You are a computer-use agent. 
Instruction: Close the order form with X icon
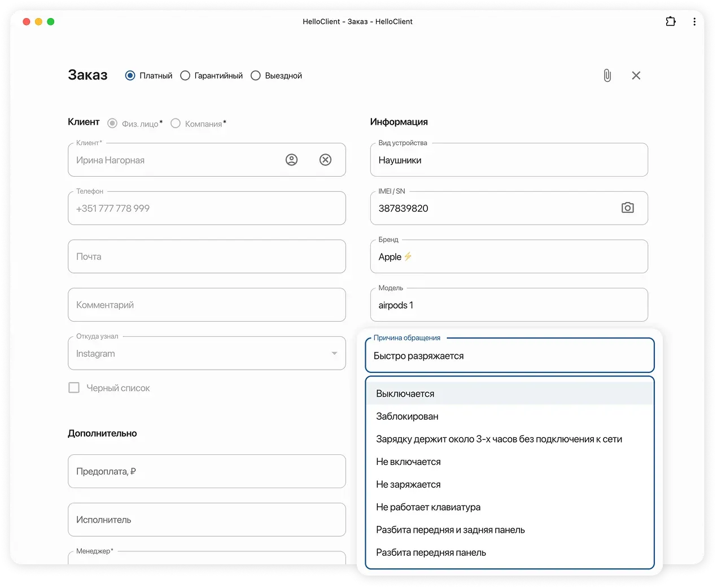pos(636,76)
